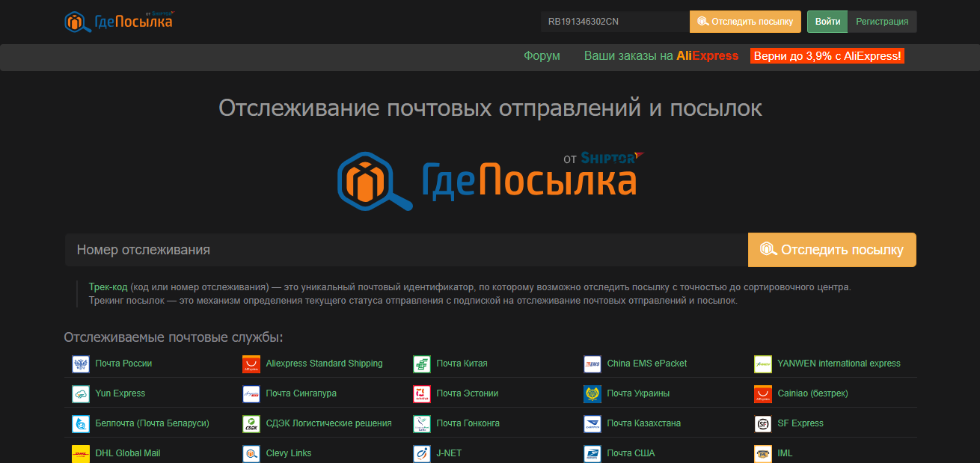Open the Почта Украины link
Viewport: 980px width, 463px height.
pos(638,393)
